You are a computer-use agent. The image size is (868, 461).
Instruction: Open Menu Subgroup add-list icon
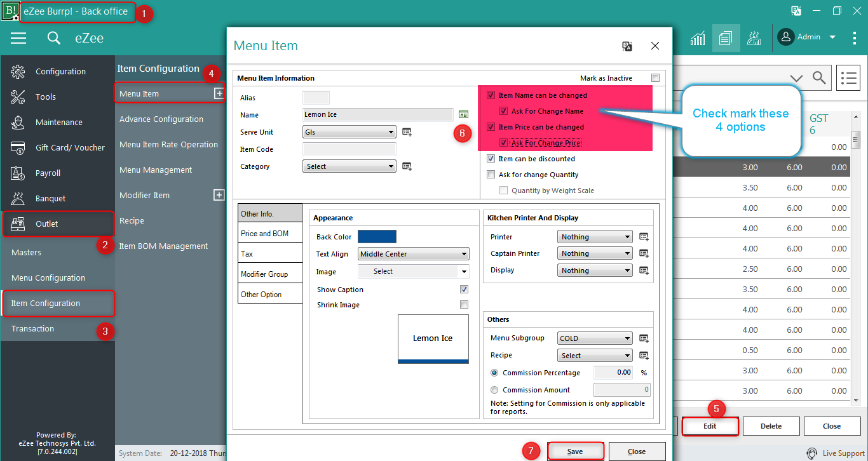[x=644, y=338]
